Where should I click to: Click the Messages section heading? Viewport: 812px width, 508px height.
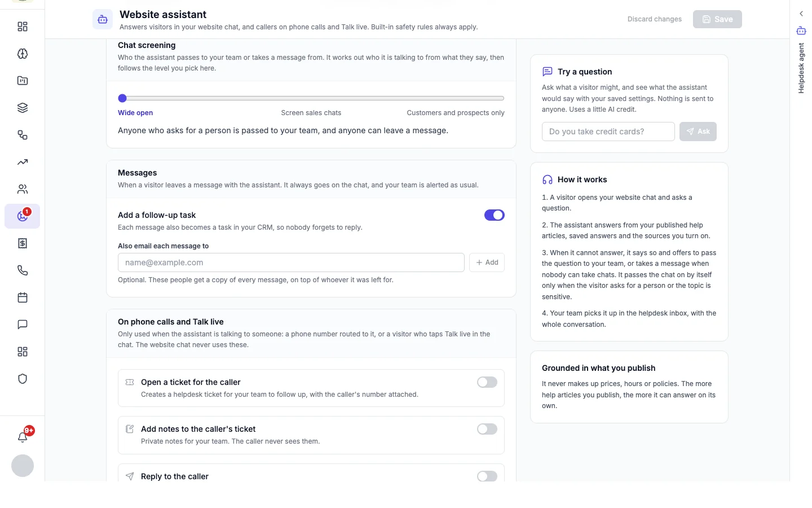point(138,173)
